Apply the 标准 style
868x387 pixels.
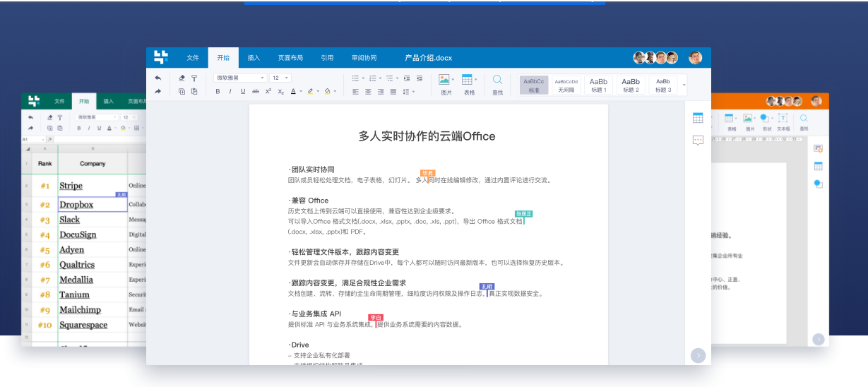coord(534,85)
